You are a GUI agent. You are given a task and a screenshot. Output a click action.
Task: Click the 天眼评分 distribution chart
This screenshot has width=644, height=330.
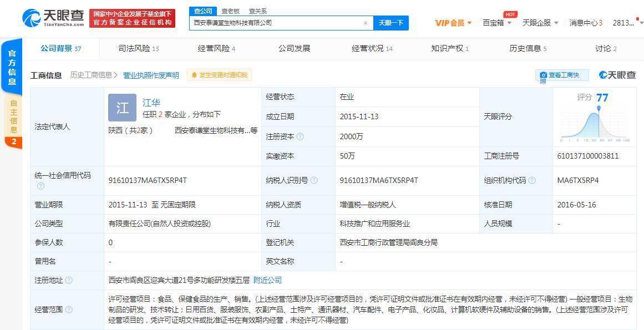(595, 125)
